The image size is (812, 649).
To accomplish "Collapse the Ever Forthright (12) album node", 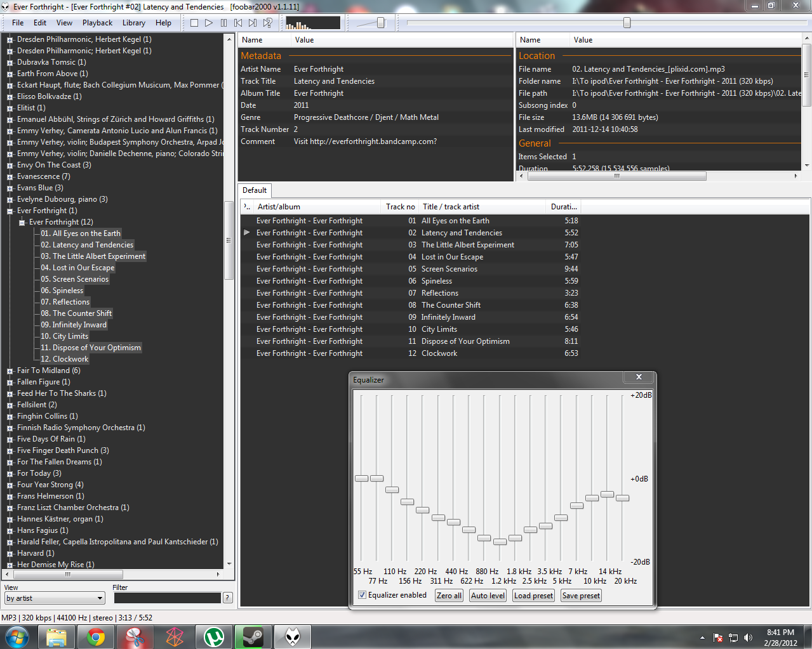I will (x=22, y=223).
